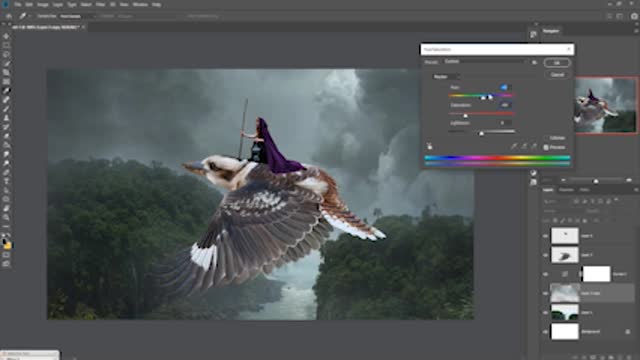Open the Navigator panel menu
640x360 pixels.
pos(636,31)
